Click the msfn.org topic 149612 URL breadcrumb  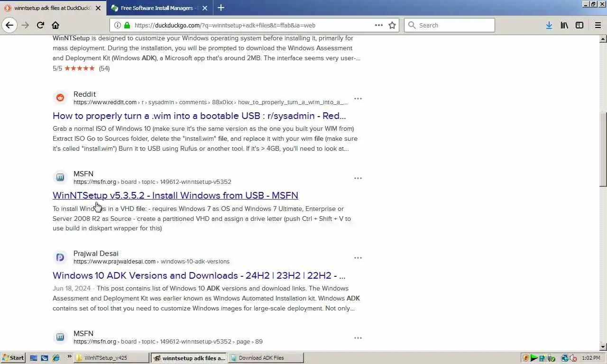(x=152, y=182)
